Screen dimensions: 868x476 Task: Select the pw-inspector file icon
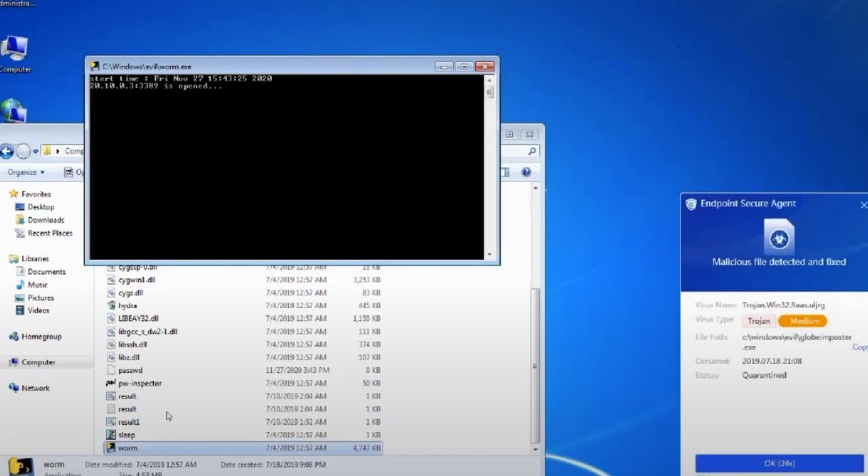(x=111, y=383)
